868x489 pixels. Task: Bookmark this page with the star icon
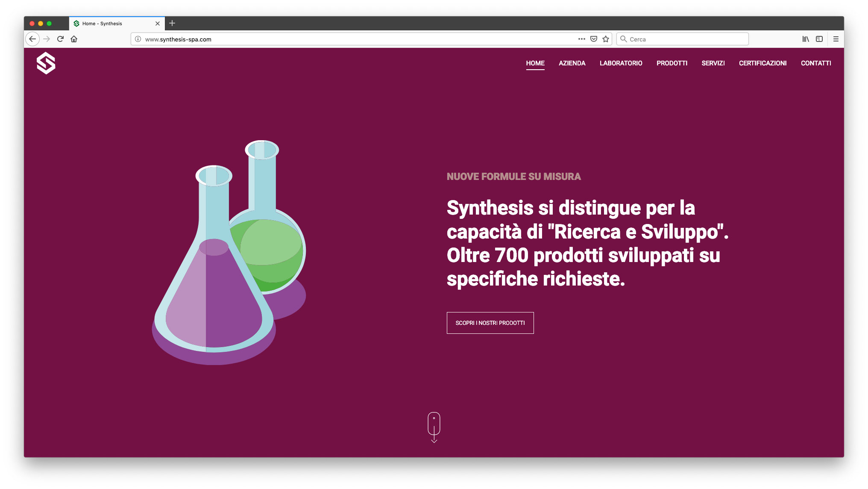tap(606, 39)
